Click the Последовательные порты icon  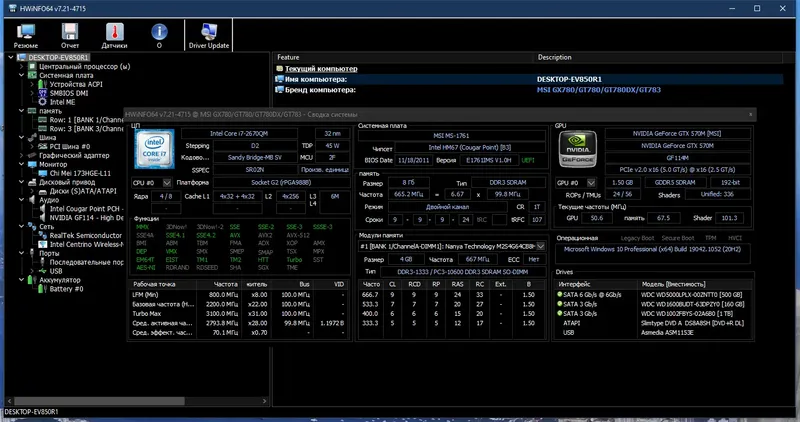43,262
